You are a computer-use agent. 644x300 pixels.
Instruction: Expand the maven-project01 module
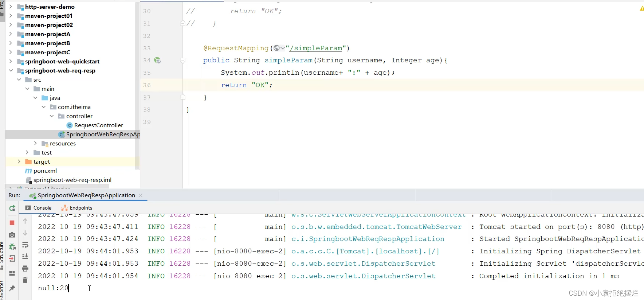11,16
